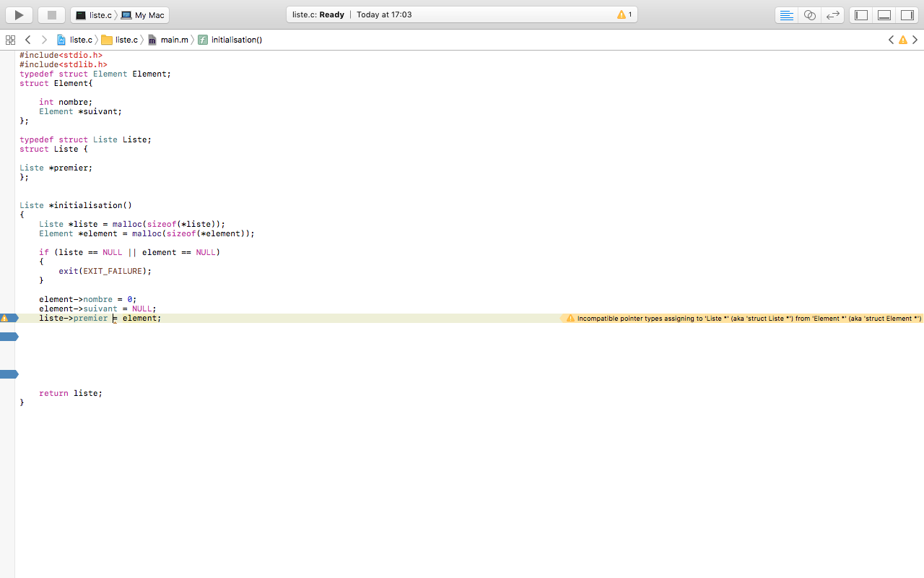
Task: Click the 'if (liste == NULL' condition line
Action: (x=129, y=252)
